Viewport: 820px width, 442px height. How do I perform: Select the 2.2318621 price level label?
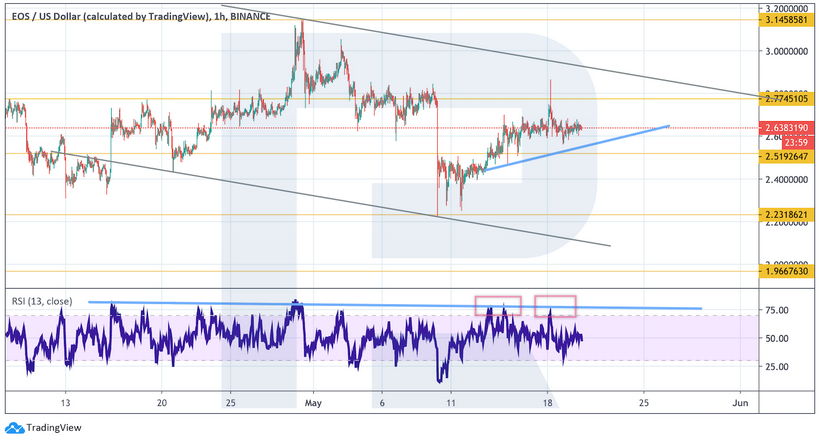(x=785, y=215)
